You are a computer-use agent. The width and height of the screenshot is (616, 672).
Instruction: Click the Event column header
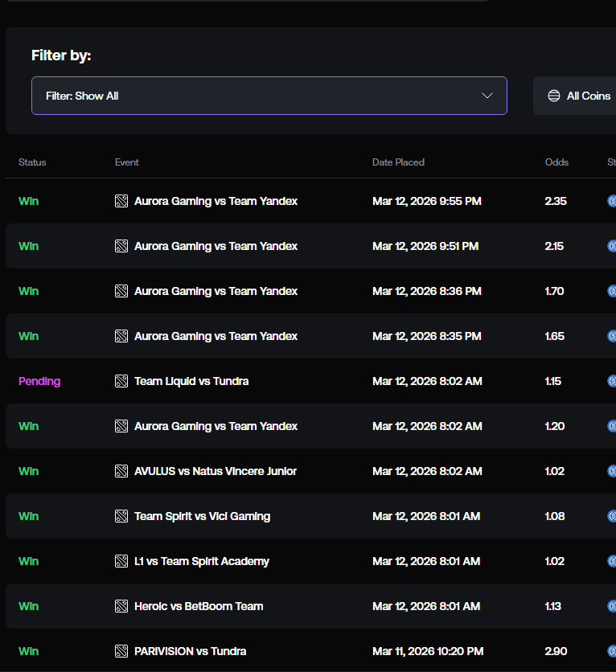(x=127, y=162)
